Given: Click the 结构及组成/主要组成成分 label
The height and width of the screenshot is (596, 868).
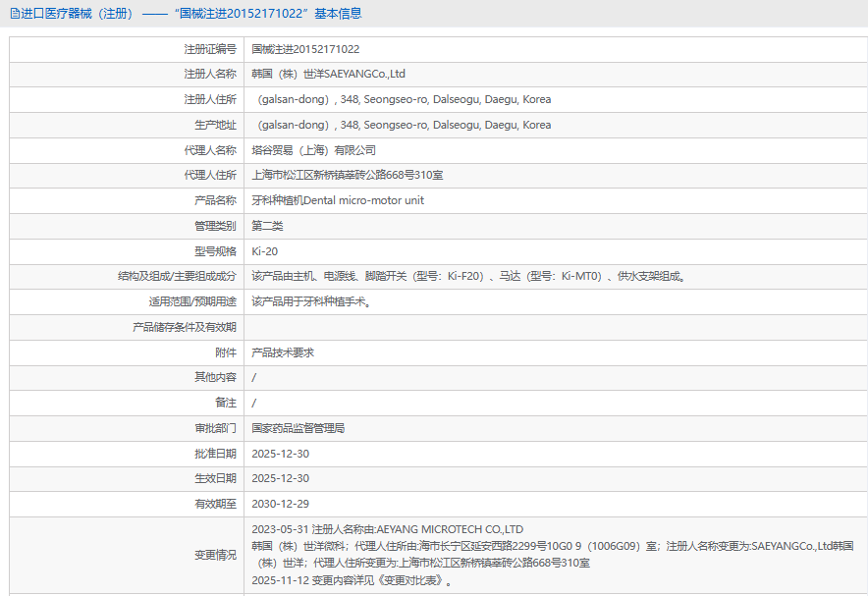Looking at the screenshot, I should coord(177,276).
